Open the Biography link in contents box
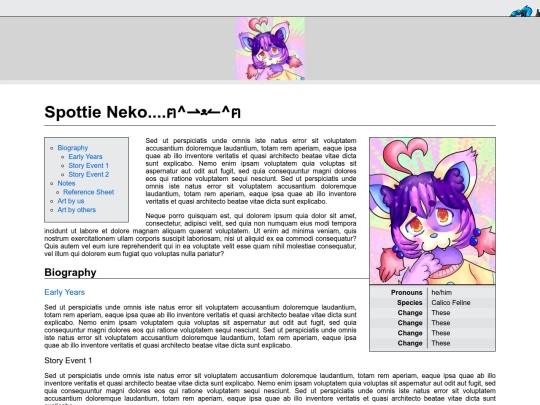 point(73,148)
